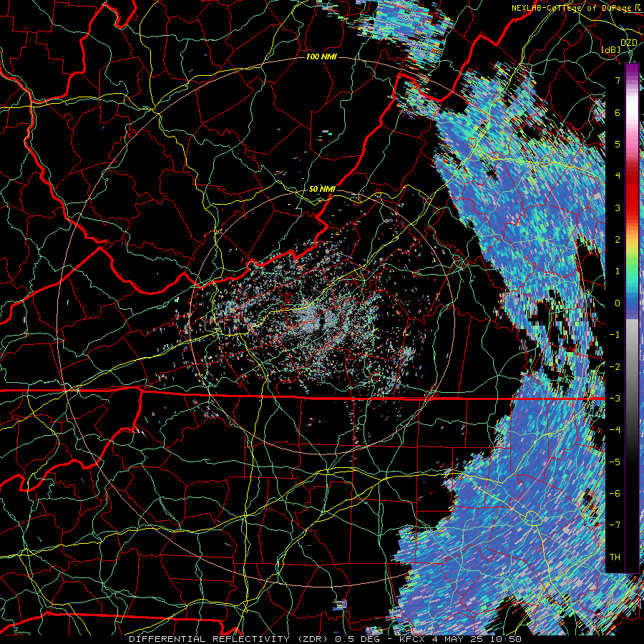Click the "-1" value on color scale
Viewport: 644px width, 644px height.
tap(615, 335)
